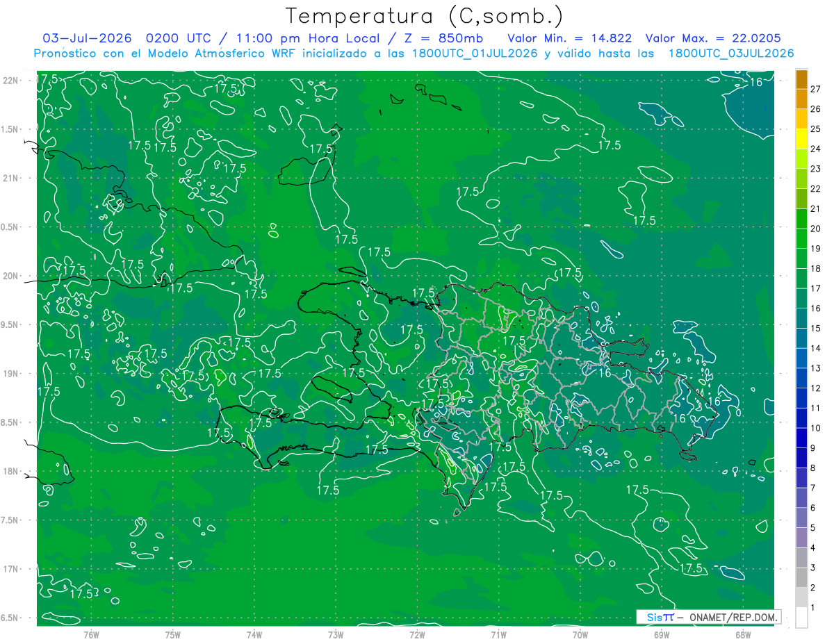Click the color scale value "22"
Screen dimensions: 834x644
pyautogui.click(x=816, y=188)
